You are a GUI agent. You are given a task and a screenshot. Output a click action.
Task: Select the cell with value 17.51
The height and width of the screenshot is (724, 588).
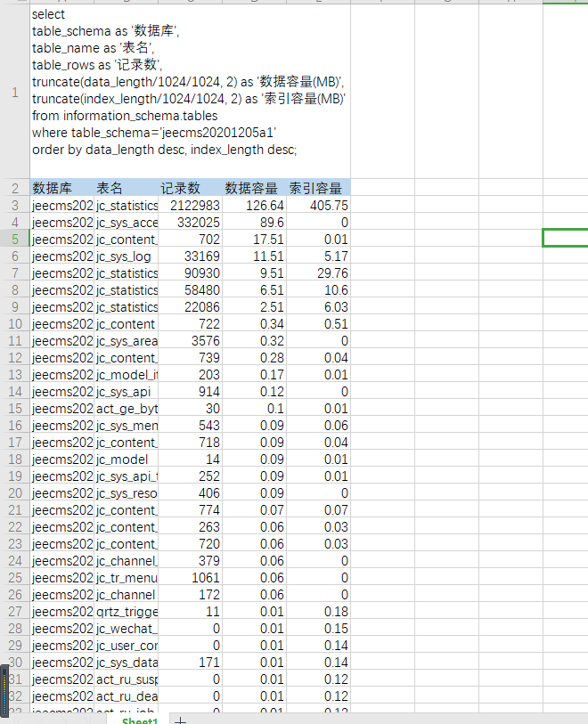[255, 239]
